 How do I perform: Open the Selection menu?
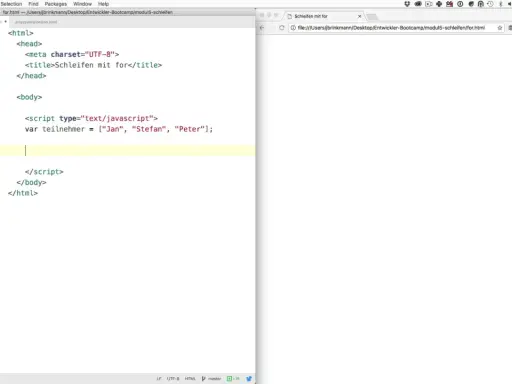coord(11,4)
